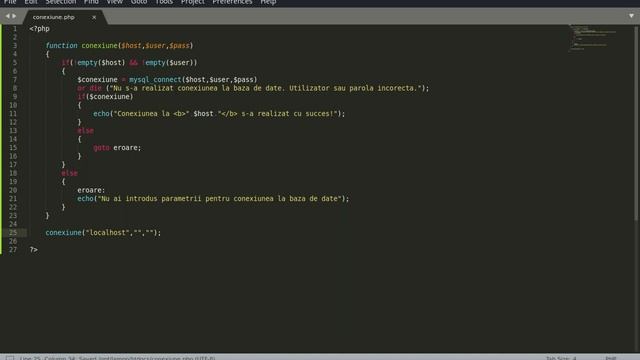Click the 'goto' keyword on line 15

(x=101, y=148)
